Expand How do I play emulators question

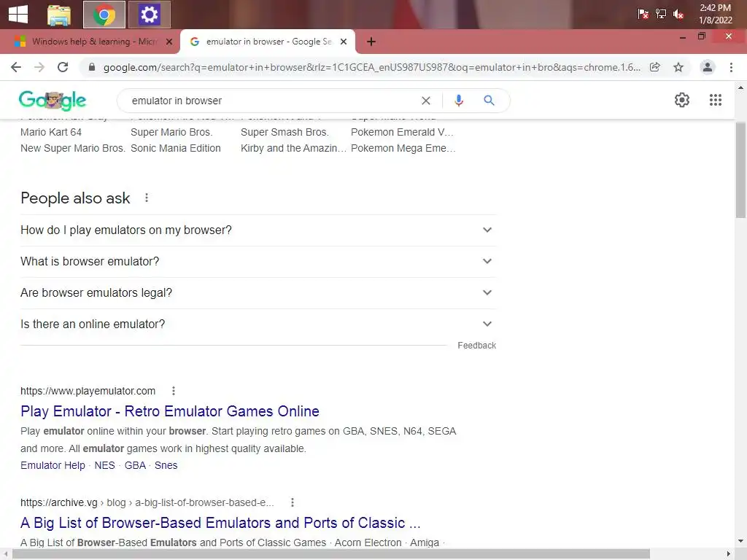258,230
